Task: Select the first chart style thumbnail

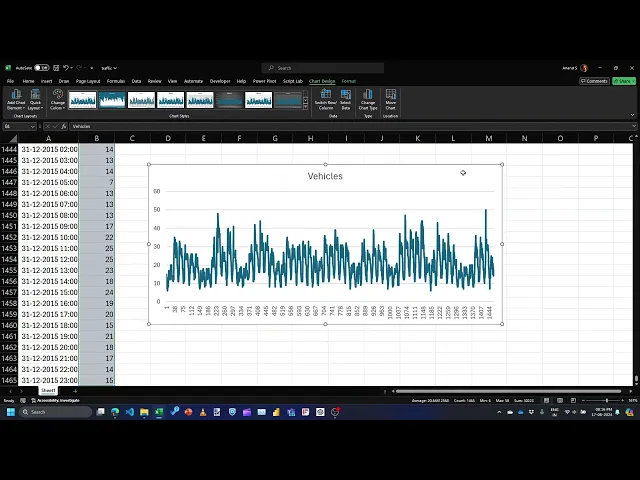Action: 82,100
